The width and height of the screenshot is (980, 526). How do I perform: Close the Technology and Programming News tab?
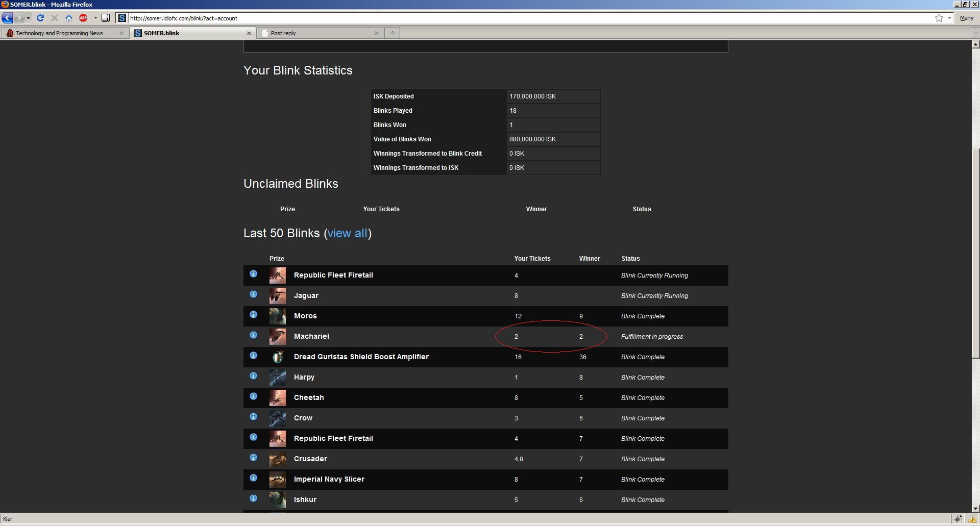click(x=121, y=33)
